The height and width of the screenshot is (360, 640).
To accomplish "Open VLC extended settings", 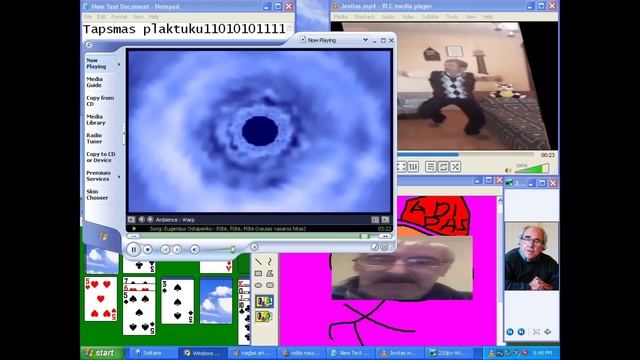I will pos(413,167).
